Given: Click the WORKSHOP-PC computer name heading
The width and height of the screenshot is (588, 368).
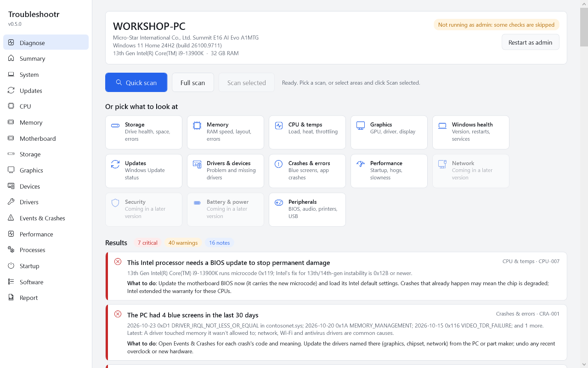Looking at the screenshot, I should click(x=149, y=26).
